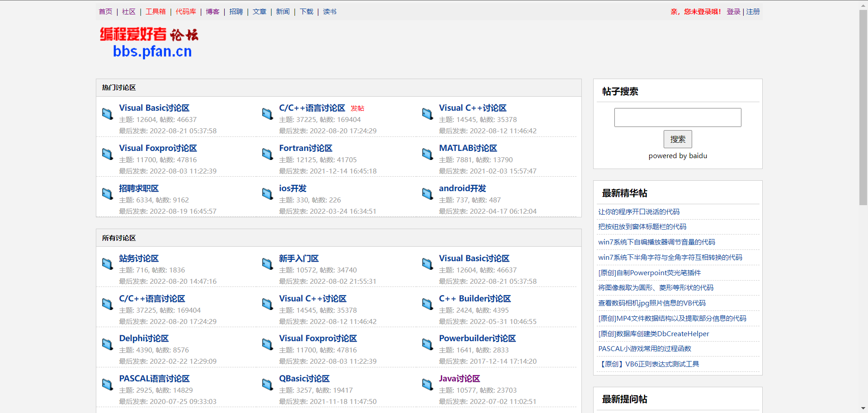Click the forum icon beside 新手入门区
This screenshot has width=868, height=413.
click(268, 264)
